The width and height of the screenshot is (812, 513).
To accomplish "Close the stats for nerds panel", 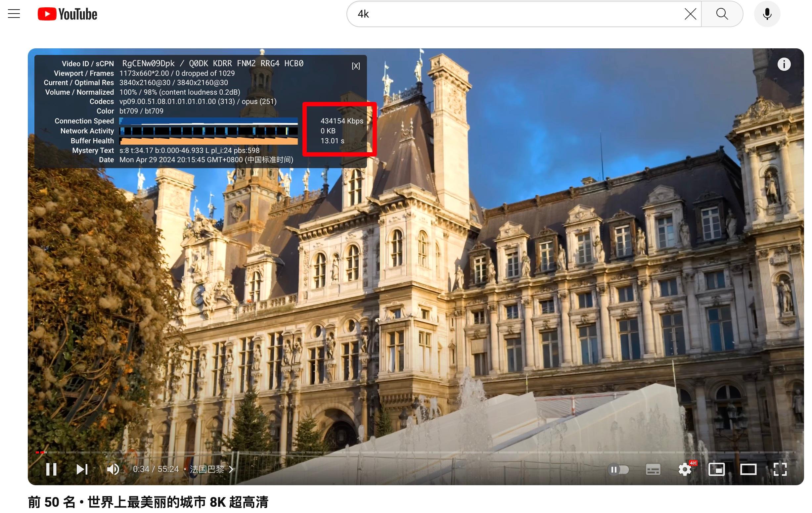I will click(356, 66).
